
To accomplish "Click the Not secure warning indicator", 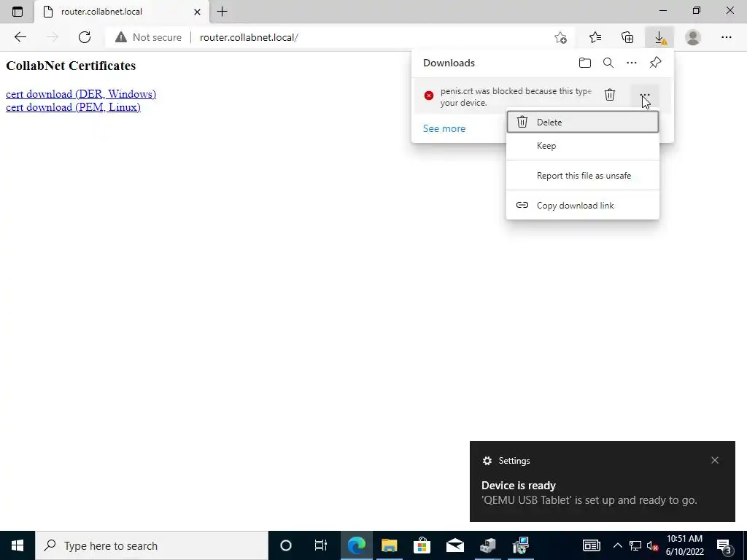I will 149,37.
